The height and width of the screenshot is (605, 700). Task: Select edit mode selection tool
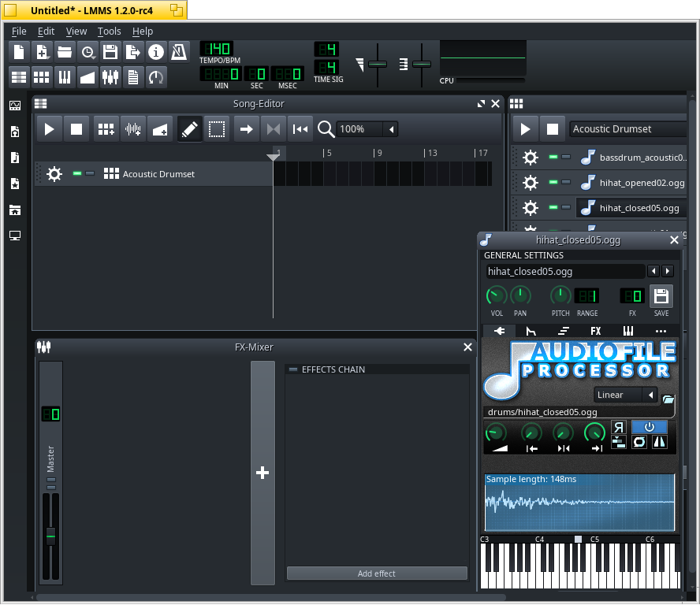[217, 129]
